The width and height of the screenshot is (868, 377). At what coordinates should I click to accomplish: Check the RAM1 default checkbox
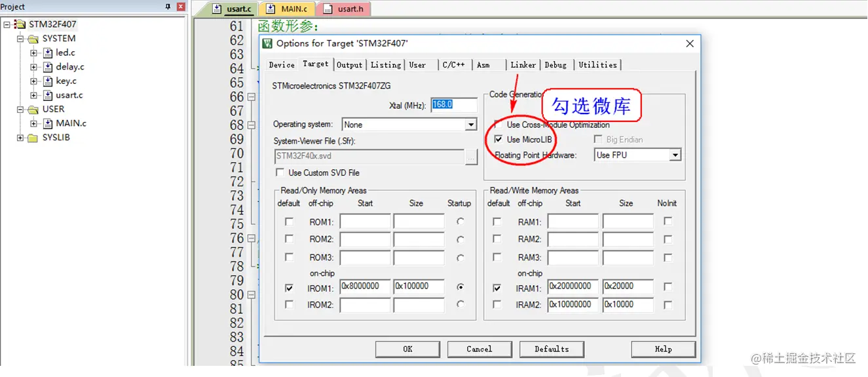[497, 222]
